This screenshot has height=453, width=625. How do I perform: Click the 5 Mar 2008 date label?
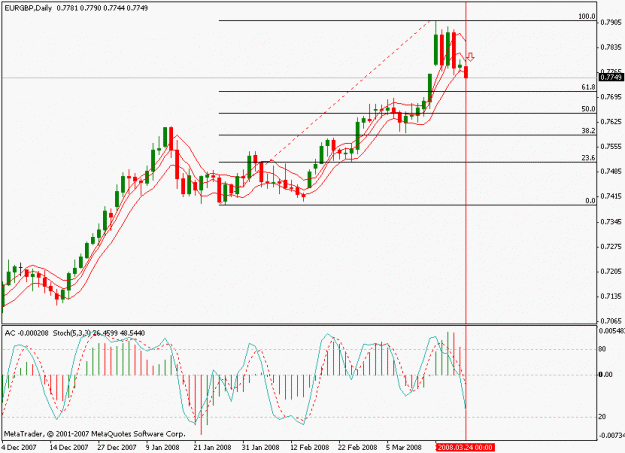pyautogui.click(x=403, y=447)
